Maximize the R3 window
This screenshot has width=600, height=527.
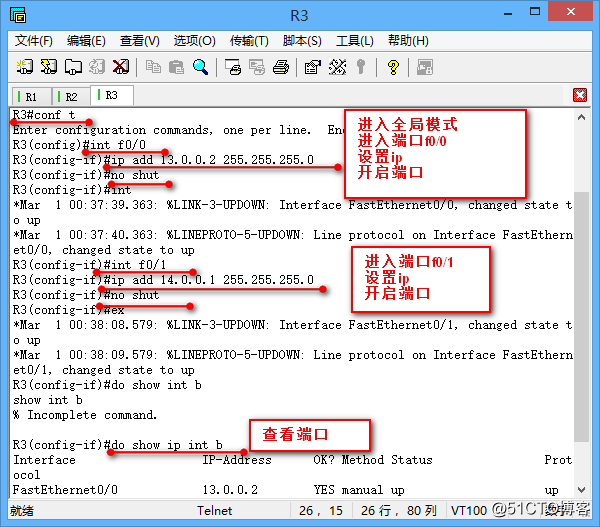[x=535, y=12]
